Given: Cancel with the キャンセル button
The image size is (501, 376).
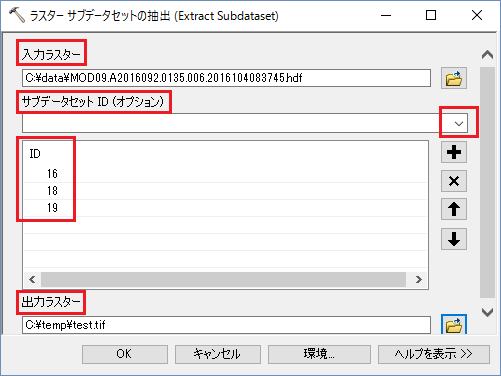Looking at the screenshot, I should point(217,354).
